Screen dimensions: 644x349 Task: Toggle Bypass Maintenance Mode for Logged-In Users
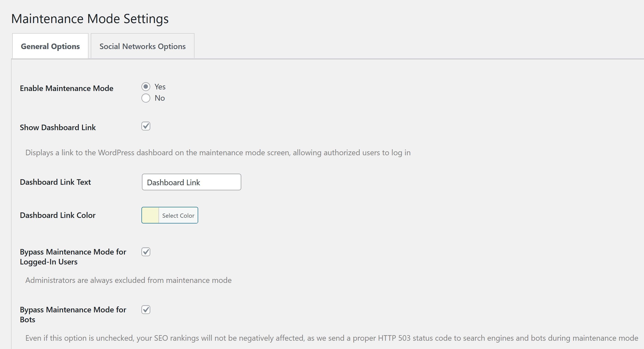pyautogui.click(x=146, y=252)
